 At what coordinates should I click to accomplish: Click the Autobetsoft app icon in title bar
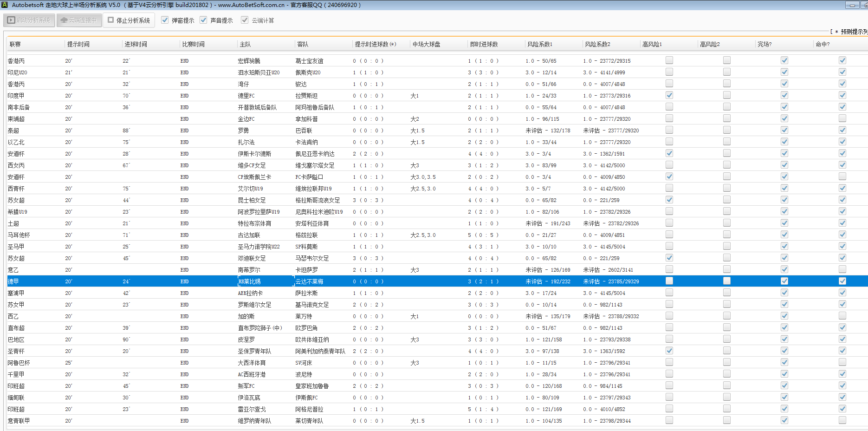point(5,5)
